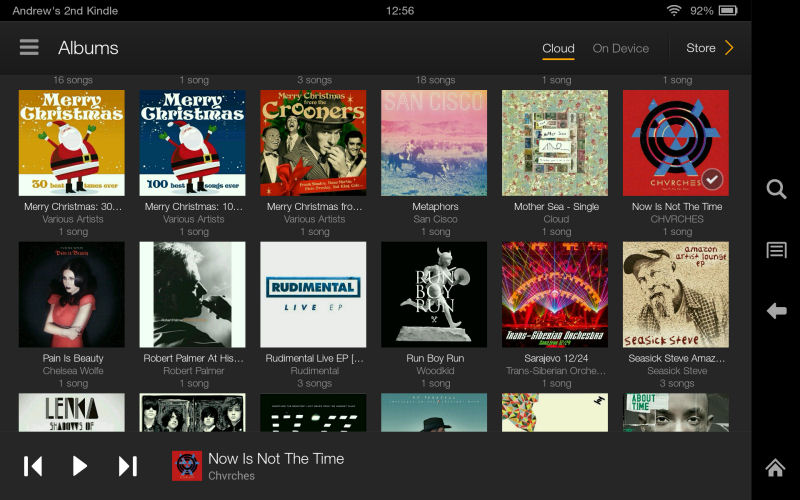This screenshot has width=800, height=500.
Task: Tap the back arrow icon
Action: 776,311
